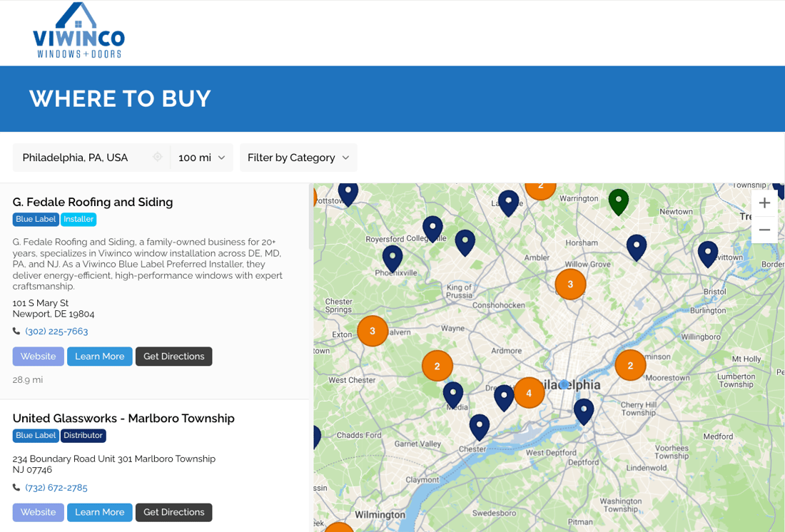The height and width of the screenshot is (532, 785).
Task: Open the 100 mi radius dropdown
Action: [201, 157]
